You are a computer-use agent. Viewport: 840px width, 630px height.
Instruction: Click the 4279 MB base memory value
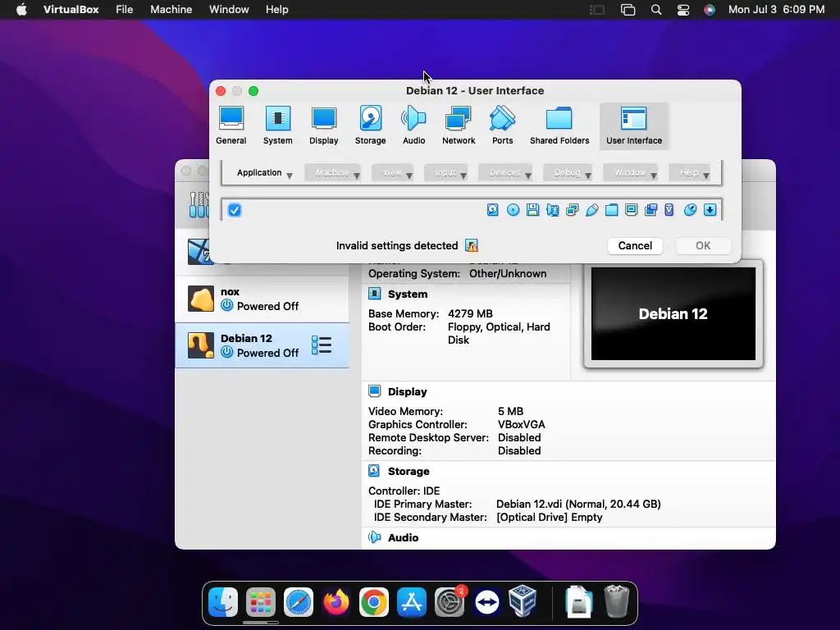pyautogui.click(x=470, y=314)
